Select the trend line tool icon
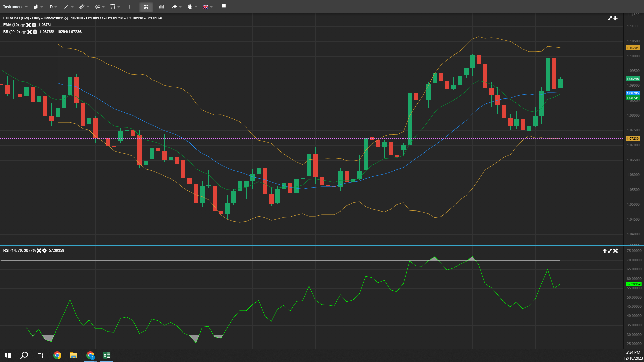Image resolution: width=644 pixels, height=362 pixels. pyautogui.click(x=66, y=7)
